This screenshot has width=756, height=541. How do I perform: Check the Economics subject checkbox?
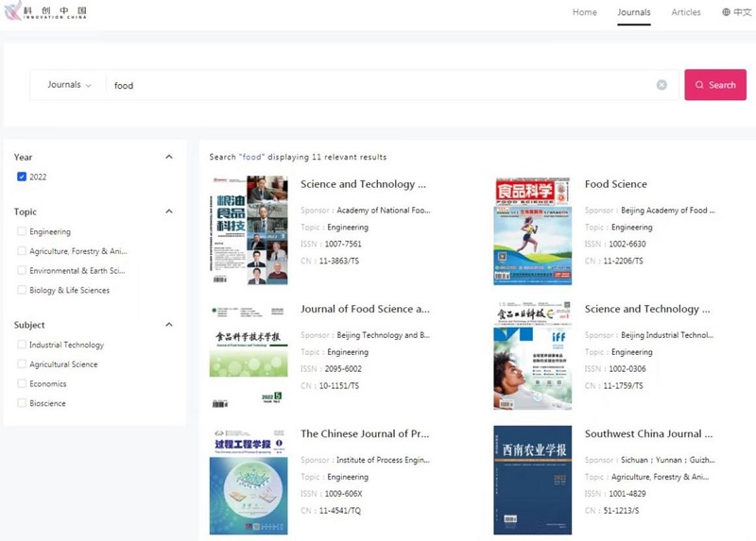22,383
